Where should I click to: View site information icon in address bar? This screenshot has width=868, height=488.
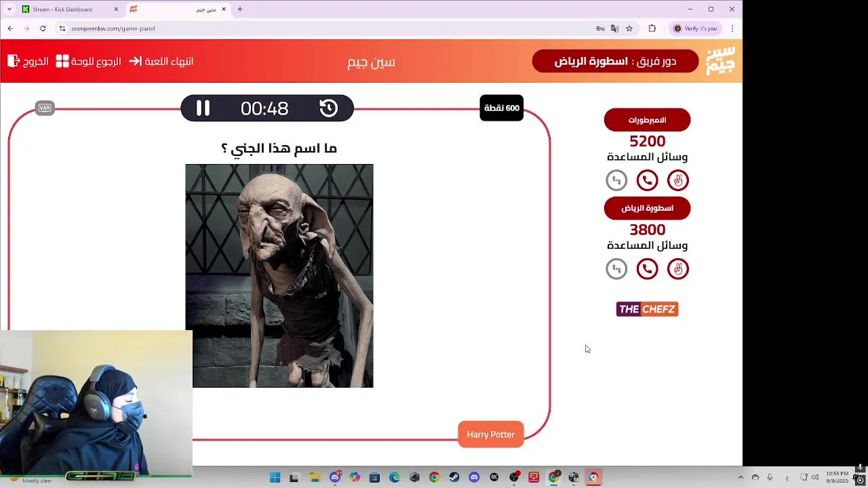62,28
